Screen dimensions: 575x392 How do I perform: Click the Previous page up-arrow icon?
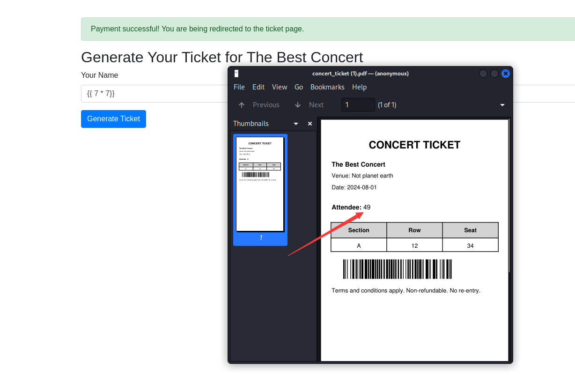(242, 105)
